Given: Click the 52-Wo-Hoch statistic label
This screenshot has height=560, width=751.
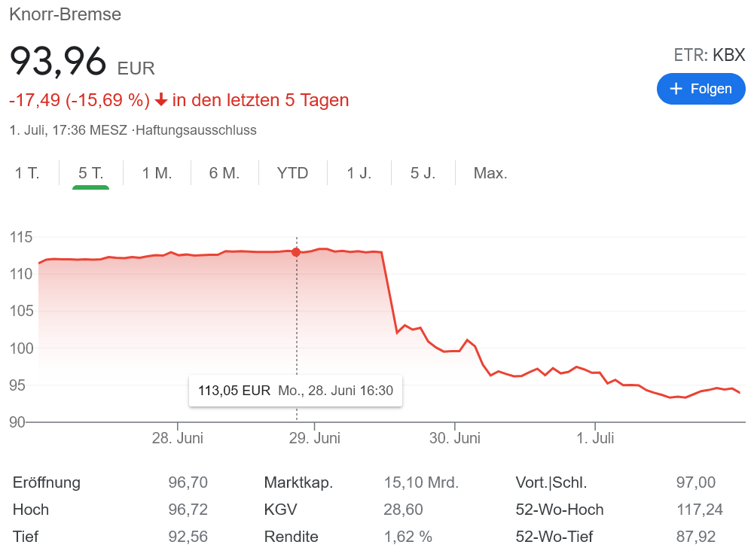Looking at the screenshot, I should [x=559, y=510].
